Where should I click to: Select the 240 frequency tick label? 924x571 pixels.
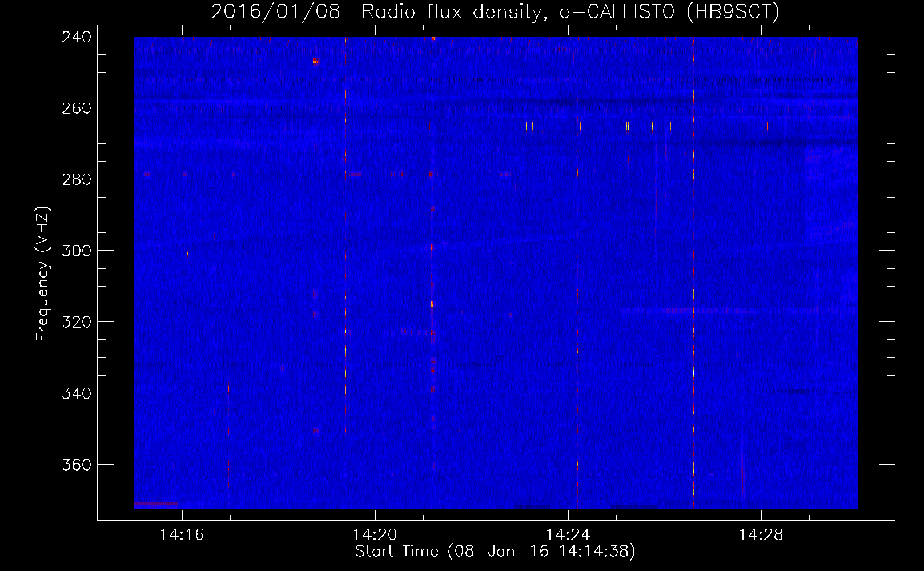coord(77,37)
